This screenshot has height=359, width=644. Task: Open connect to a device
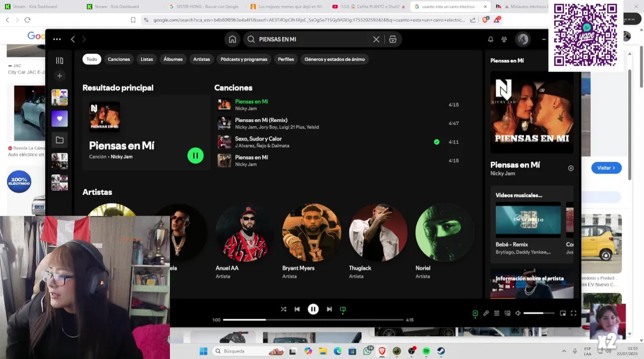(507, 313)
